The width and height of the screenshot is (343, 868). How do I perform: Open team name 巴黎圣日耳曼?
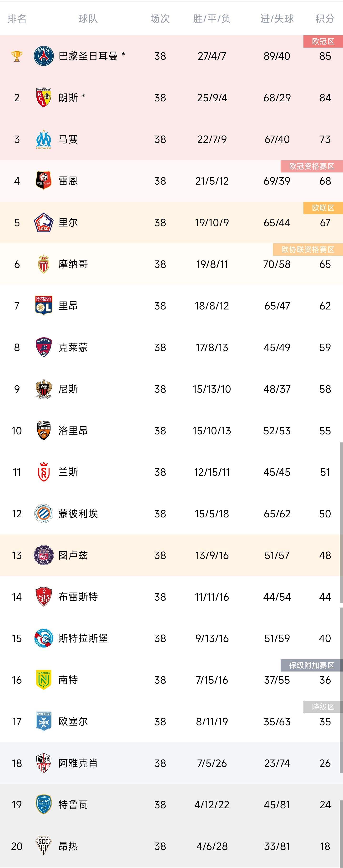tap(88, 56)
